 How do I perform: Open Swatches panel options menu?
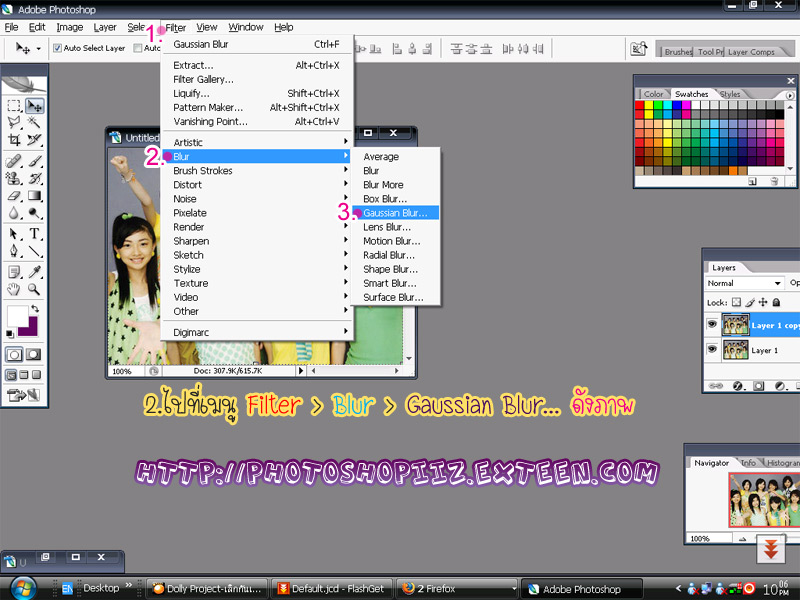(790, 95)
